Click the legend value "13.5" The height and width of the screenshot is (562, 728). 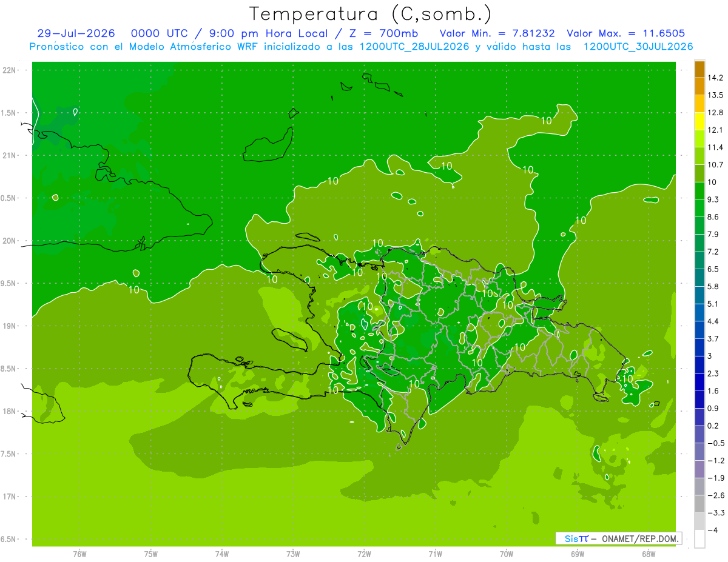pyautogui.click(x=716, y=95)
